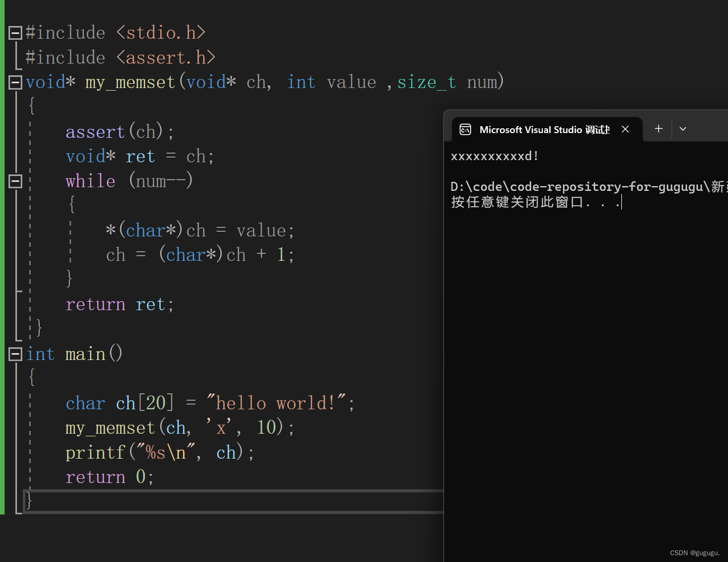Collapse the #include block fold marker
Viewport: 728px width, 562px height.
coord(15,33)
